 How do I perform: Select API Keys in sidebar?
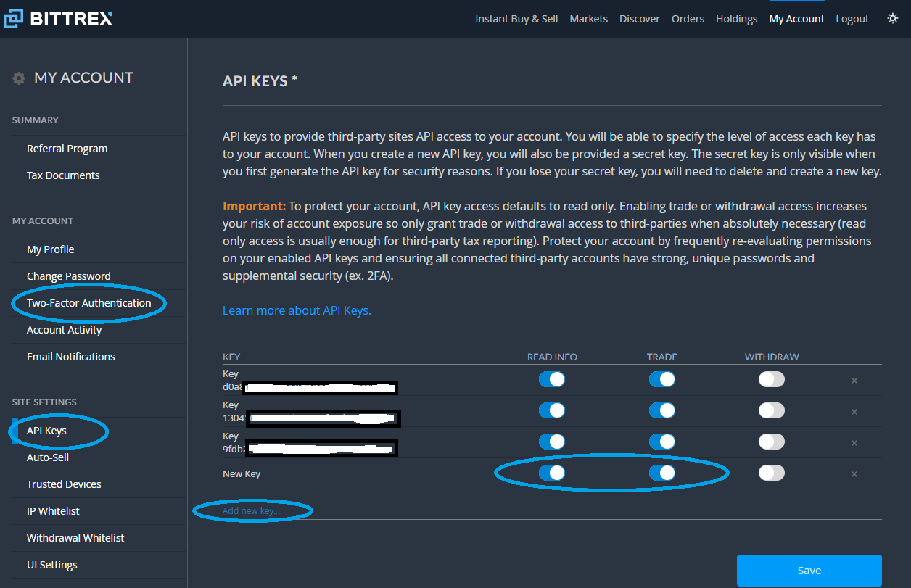46,431
